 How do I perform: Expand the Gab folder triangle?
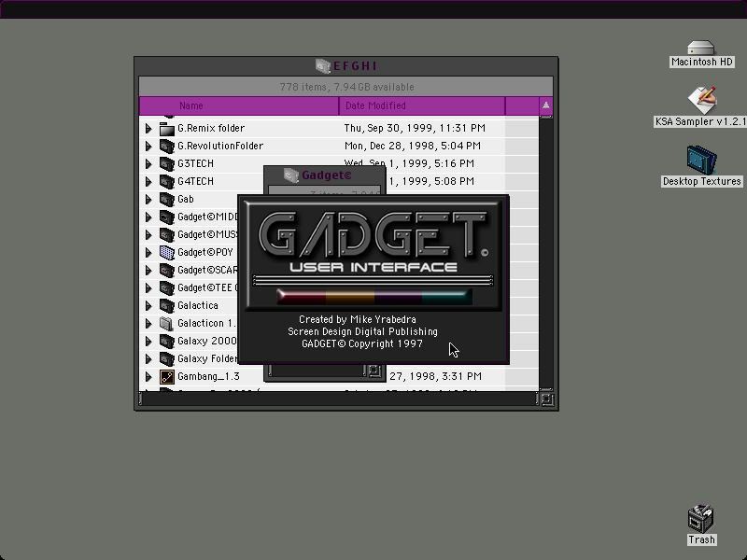pyautogui.click(x=148, y=199)
